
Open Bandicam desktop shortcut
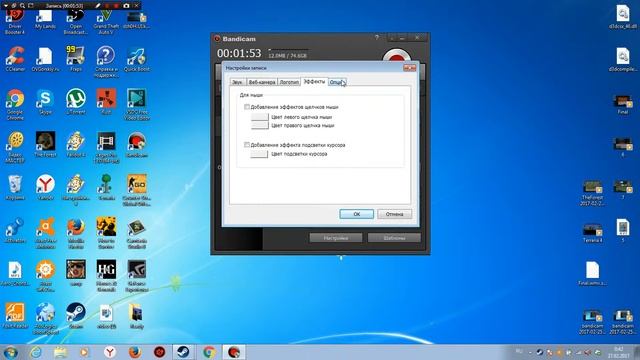(x=137, y=145)
